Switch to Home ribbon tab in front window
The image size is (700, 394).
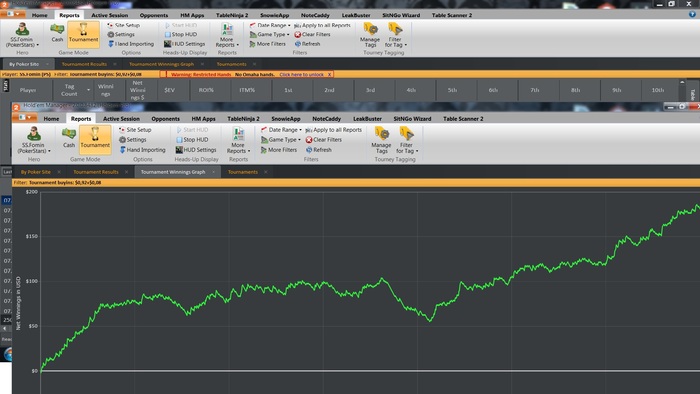(51, 119)
